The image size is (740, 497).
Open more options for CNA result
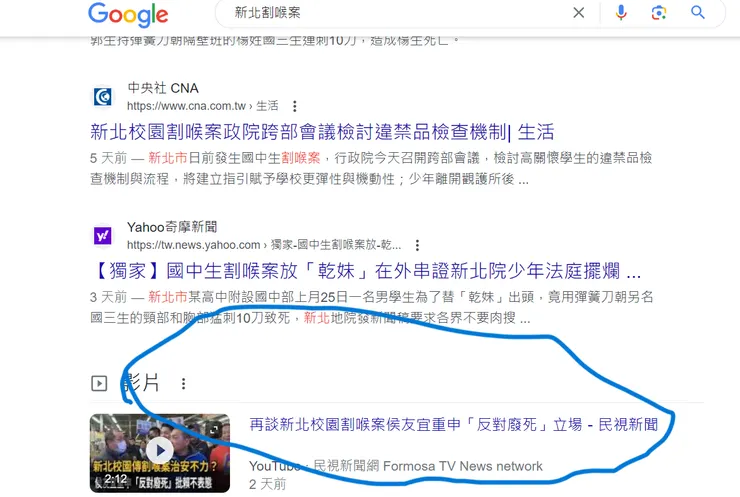pos(294,106)
